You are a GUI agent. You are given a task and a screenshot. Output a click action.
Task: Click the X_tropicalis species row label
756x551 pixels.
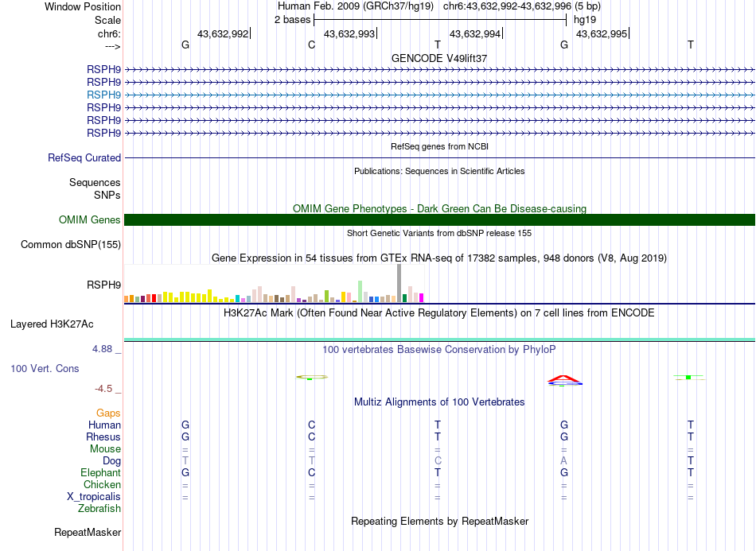[x=94, y=497]
